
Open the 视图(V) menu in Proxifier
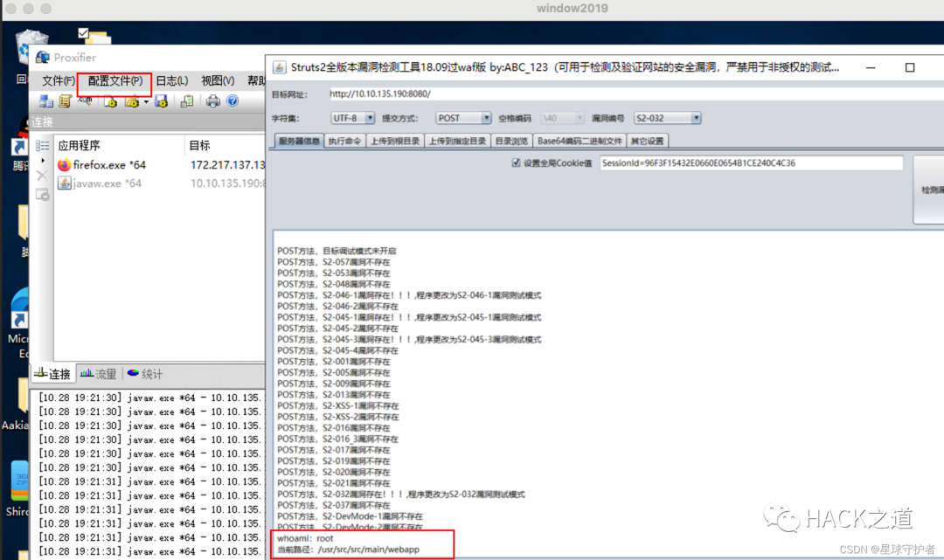click(218, 80)
